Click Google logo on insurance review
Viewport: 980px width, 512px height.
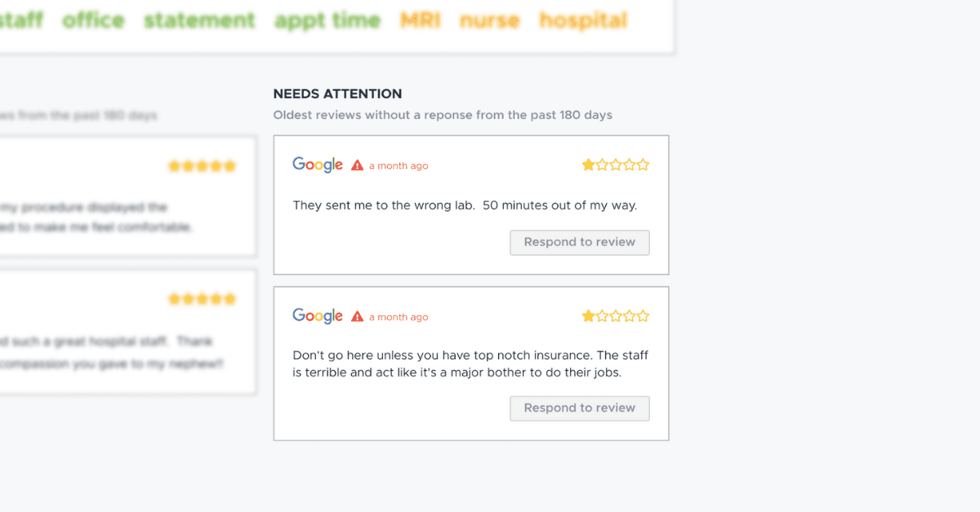tap(318, 316)
